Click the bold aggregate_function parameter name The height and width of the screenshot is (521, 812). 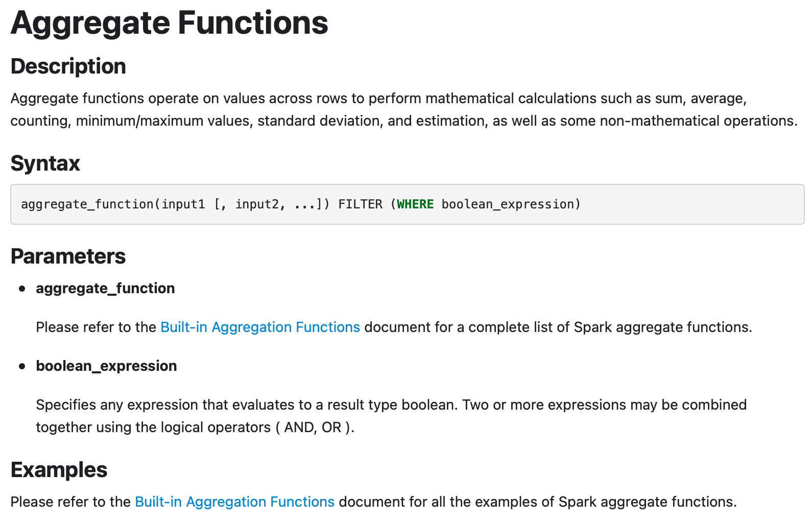(x=105, y=288)
